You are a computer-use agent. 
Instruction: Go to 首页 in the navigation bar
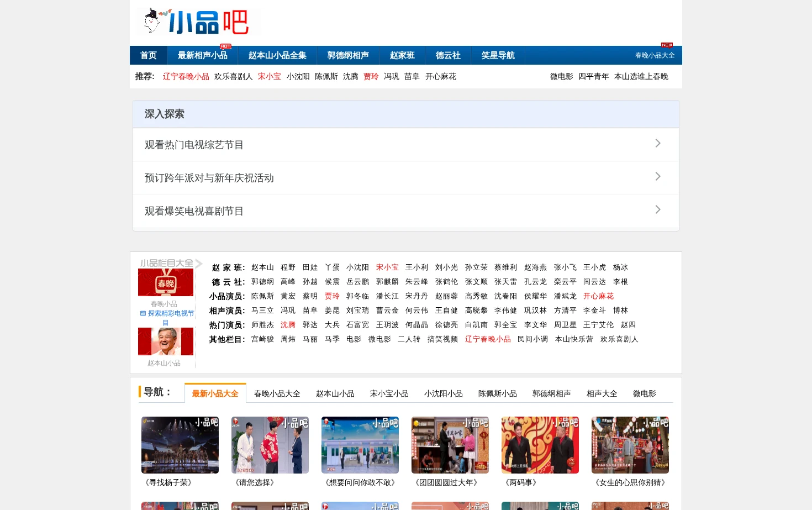point(149,55)
